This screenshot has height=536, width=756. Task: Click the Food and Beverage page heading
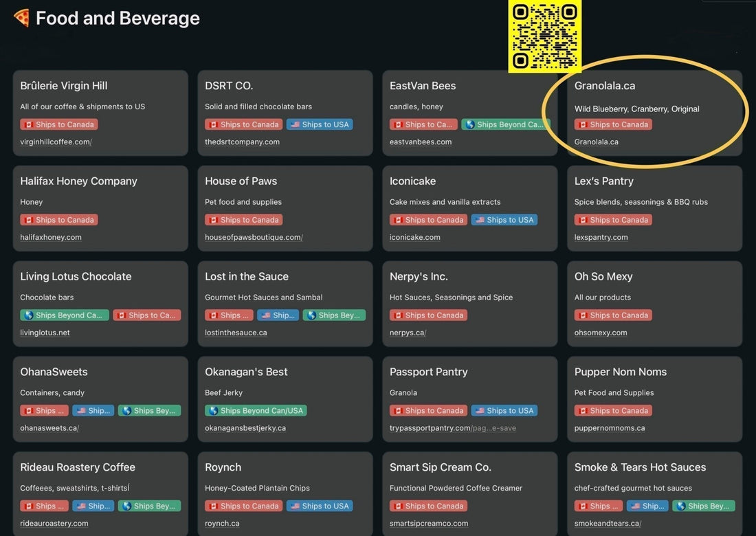[118, 19]
